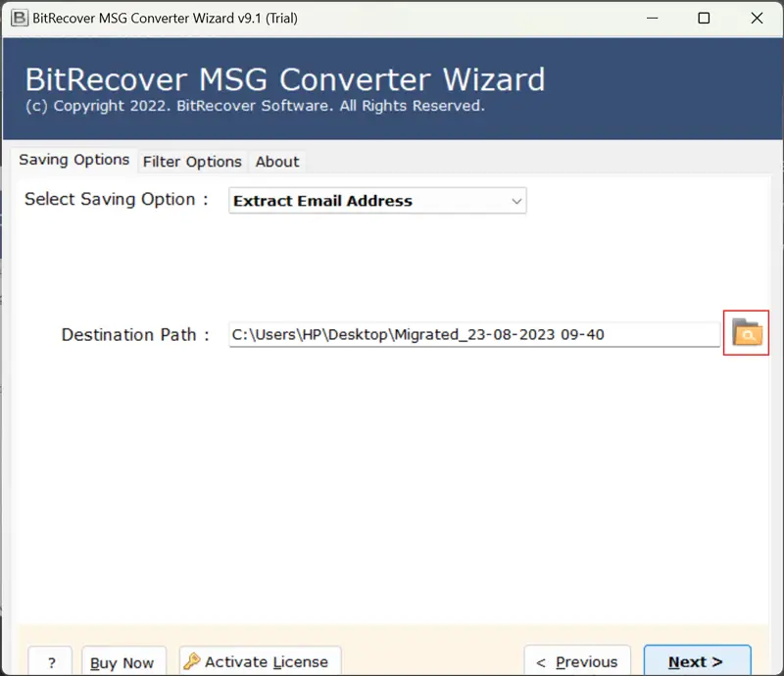This screenshot has height=676, width=784.
Task: Click the Buy Now button
Action: (122, 662)
